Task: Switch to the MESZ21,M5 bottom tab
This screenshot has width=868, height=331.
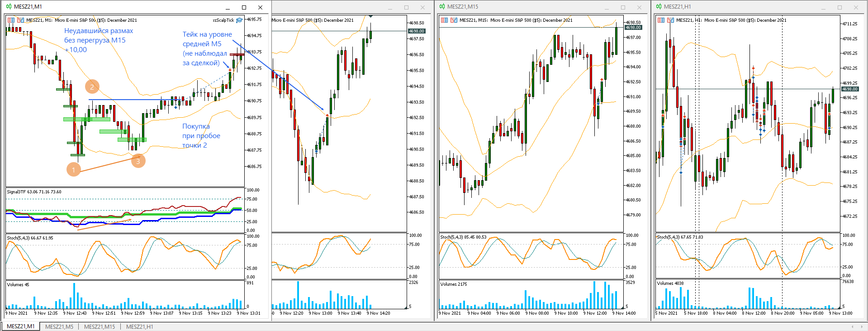Action: pyautogui.click(x=59, y=326)
